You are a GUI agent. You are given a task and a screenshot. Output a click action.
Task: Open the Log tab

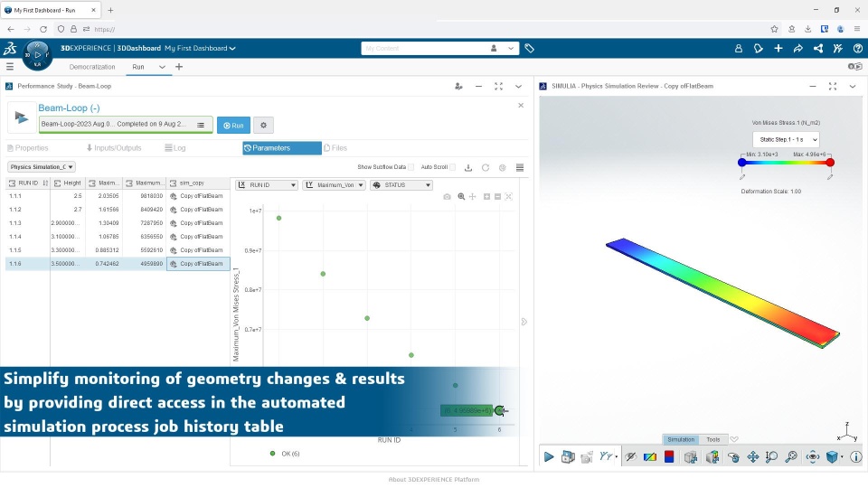[175, 147]
